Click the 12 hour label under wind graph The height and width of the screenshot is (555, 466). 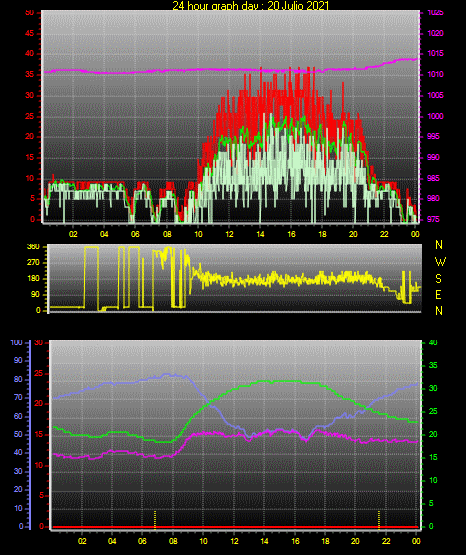[x=229, y=234]
